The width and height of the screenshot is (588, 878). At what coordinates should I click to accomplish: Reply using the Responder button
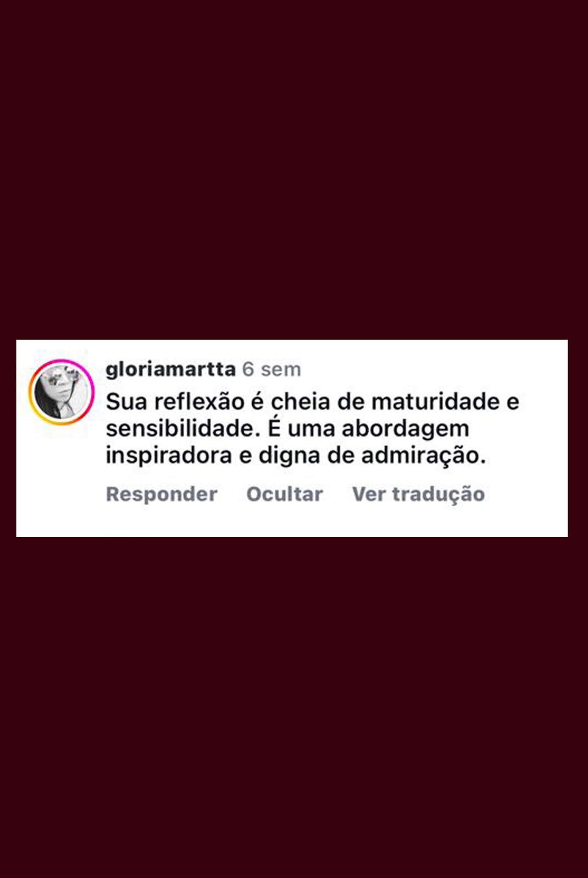click(x=162, y=493)
